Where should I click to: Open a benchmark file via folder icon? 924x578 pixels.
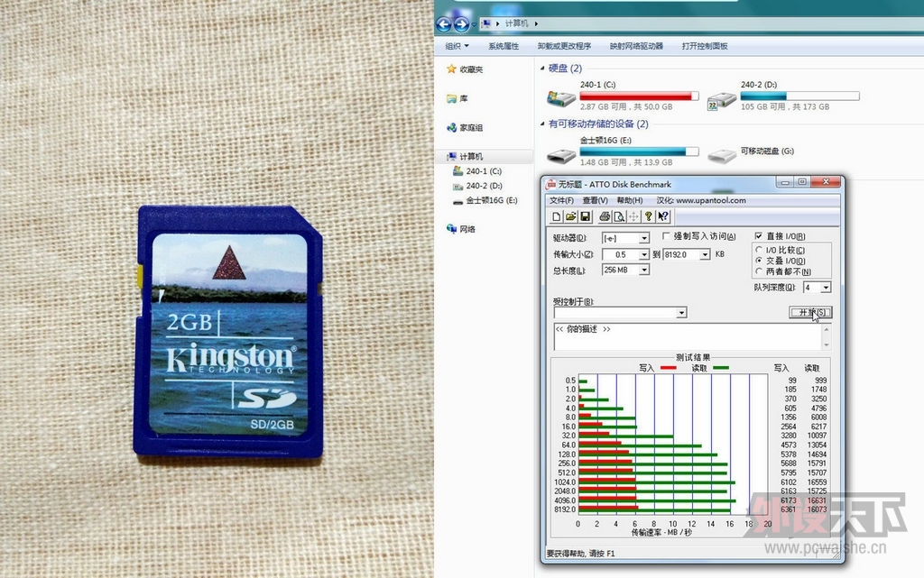571,216
